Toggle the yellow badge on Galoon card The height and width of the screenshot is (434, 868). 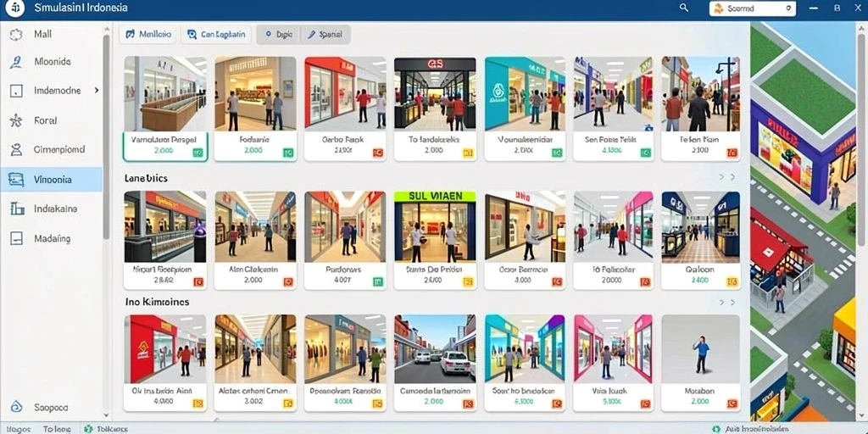(732, 282)
